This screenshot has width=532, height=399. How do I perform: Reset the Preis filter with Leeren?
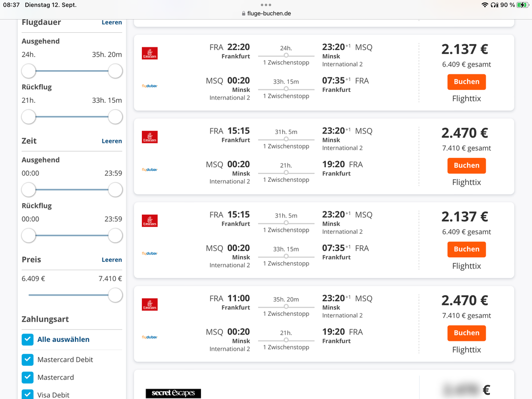pos(112,260)
